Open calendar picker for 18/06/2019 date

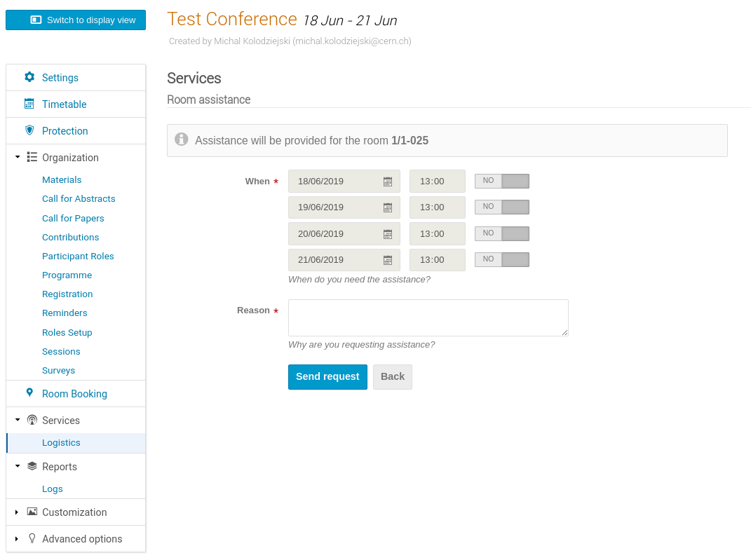click(x=388, y=182)
